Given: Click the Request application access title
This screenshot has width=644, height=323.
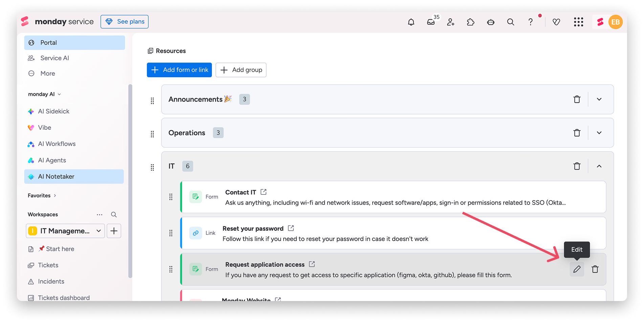Looking at the screenshot, I should coord(265,264).
